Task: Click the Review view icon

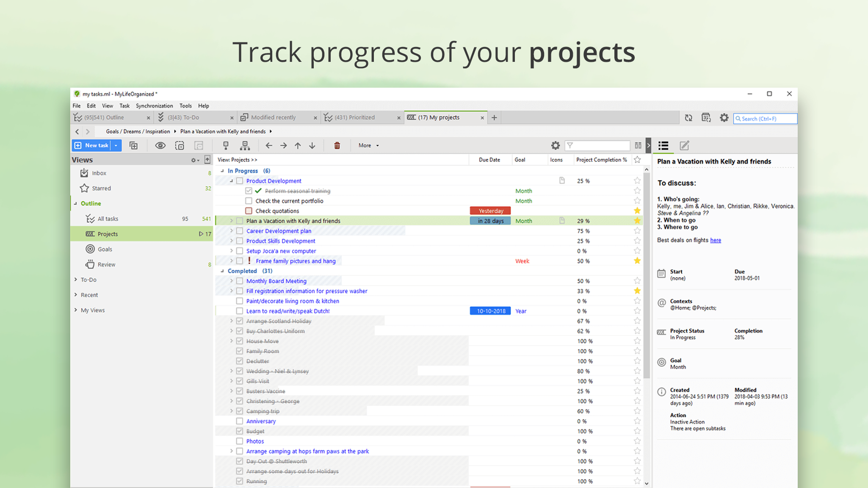Action: 91,264
